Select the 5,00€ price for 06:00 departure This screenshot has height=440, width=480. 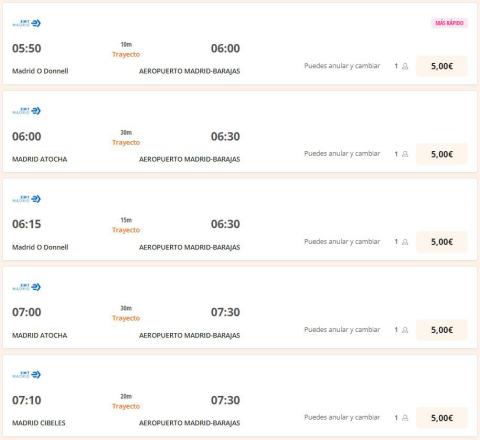point(442,154)
